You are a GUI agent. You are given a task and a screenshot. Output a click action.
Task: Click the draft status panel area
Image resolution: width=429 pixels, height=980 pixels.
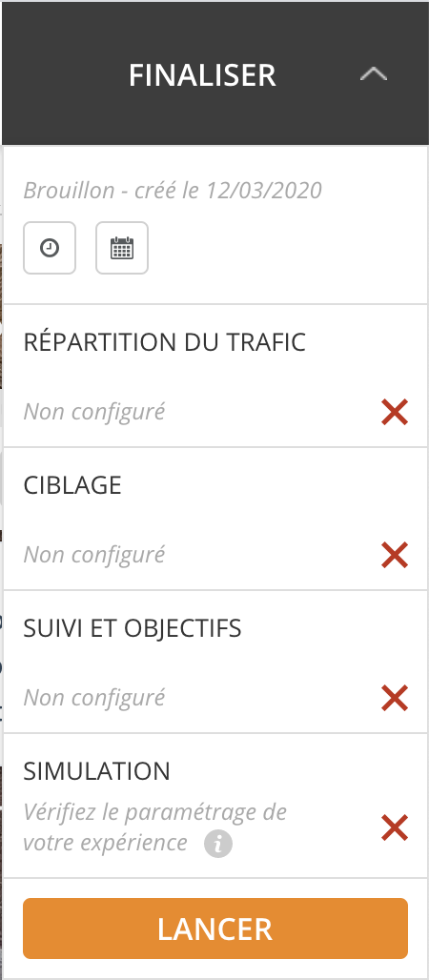pos(215,225)
